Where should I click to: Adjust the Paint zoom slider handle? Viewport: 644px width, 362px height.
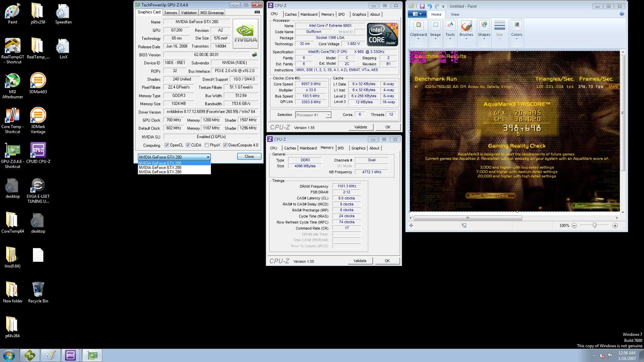[594, 225]
